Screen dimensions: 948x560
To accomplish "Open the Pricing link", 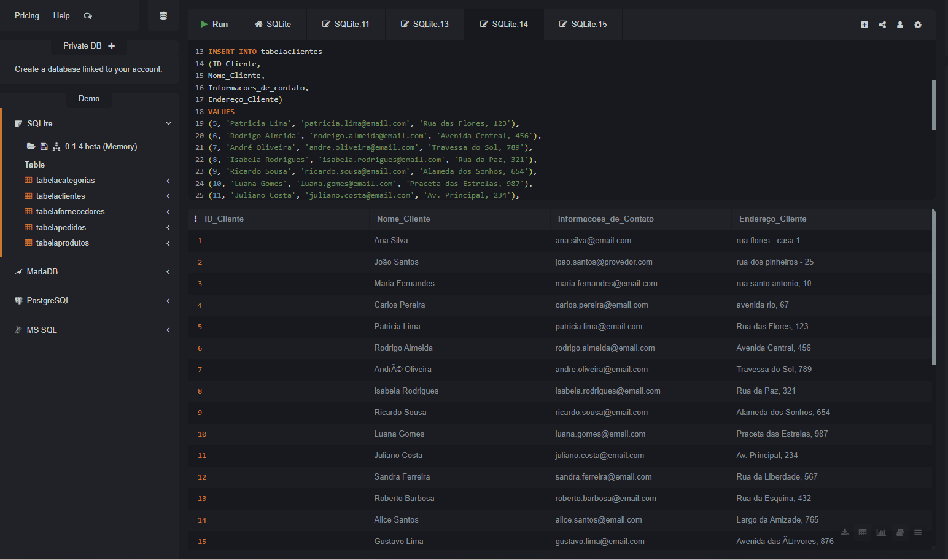I will pyautogui.click(x=27, y=16).
